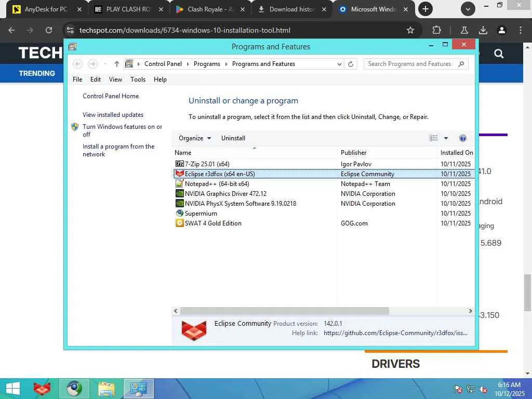Click Turn Windows features on or off
Image resolution: width=532 pixels, height=399 pixels.
coord(122,130)
